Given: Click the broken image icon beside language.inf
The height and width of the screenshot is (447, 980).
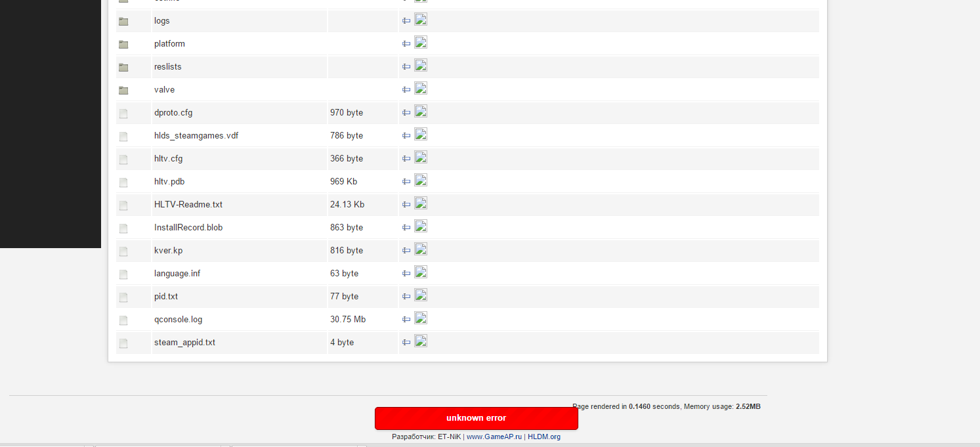Looking at the screenshot, I should tap(421, 272).
